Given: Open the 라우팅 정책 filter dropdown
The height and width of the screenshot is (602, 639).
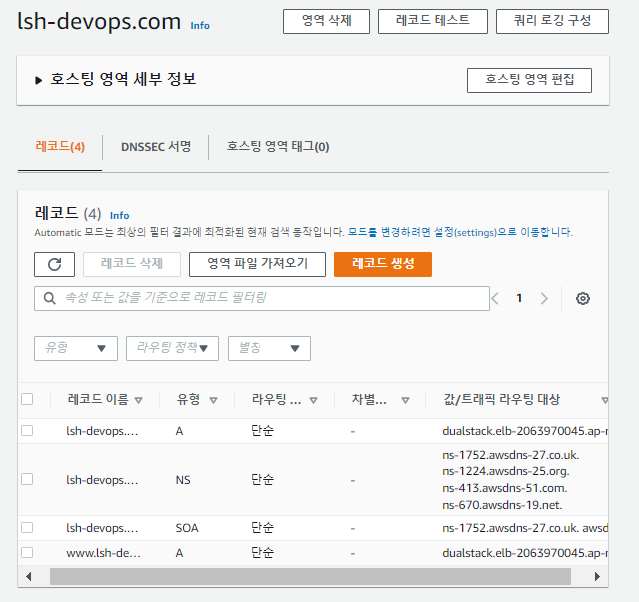Looking at the screenshot, I should point(172,348).
